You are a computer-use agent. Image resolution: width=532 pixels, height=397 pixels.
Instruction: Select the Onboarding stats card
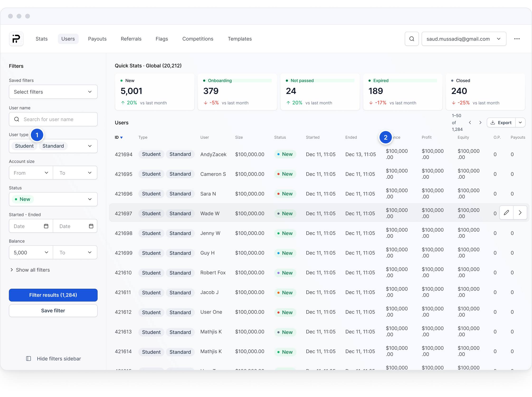pos(237,92)
